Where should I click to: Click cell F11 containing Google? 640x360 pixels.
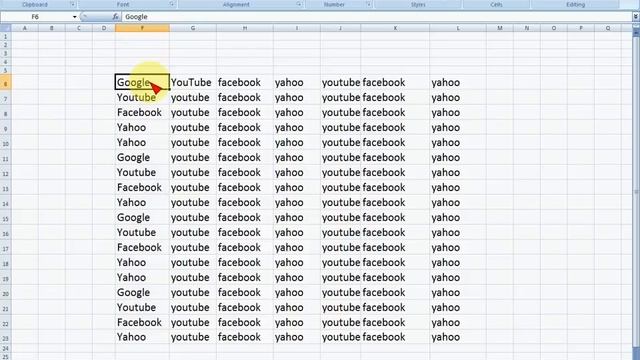point(142,157)
